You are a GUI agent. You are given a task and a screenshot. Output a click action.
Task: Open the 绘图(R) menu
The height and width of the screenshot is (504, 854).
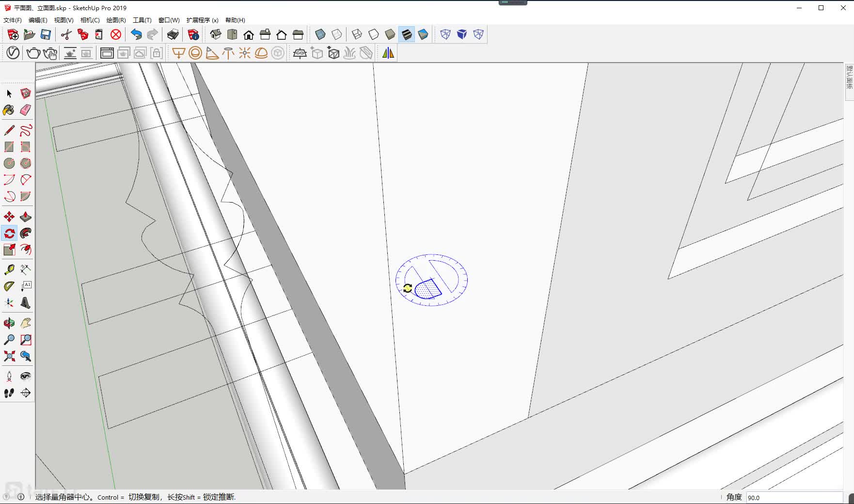[116, 20]
